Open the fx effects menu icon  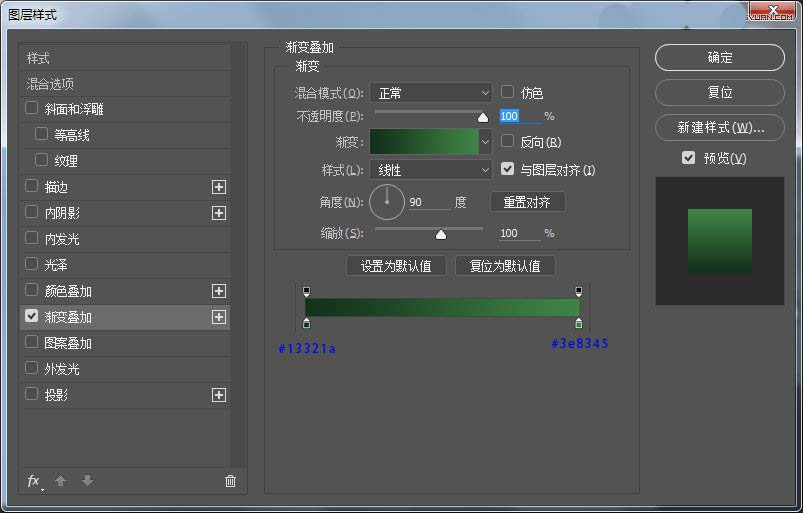(x=34, y=481)
